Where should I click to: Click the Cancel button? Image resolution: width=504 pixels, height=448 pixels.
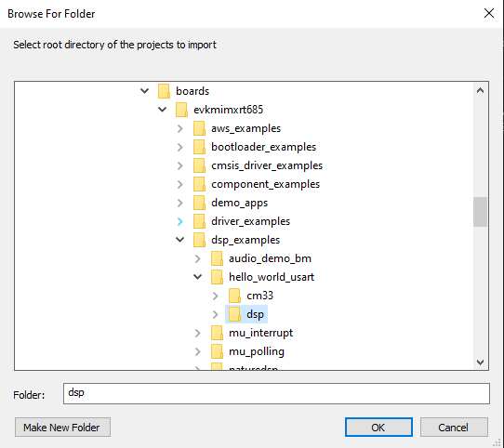click(454, 428)
